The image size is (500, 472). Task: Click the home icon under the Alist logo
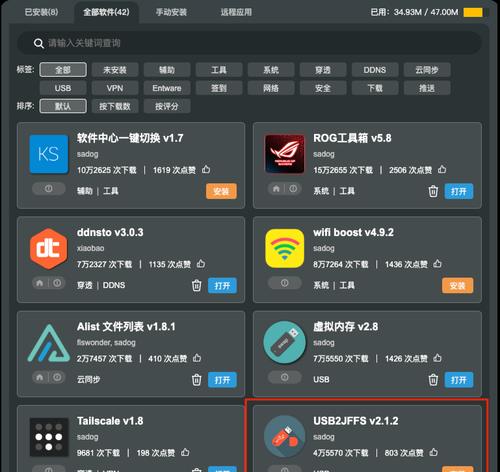click(x=40, y=377)
